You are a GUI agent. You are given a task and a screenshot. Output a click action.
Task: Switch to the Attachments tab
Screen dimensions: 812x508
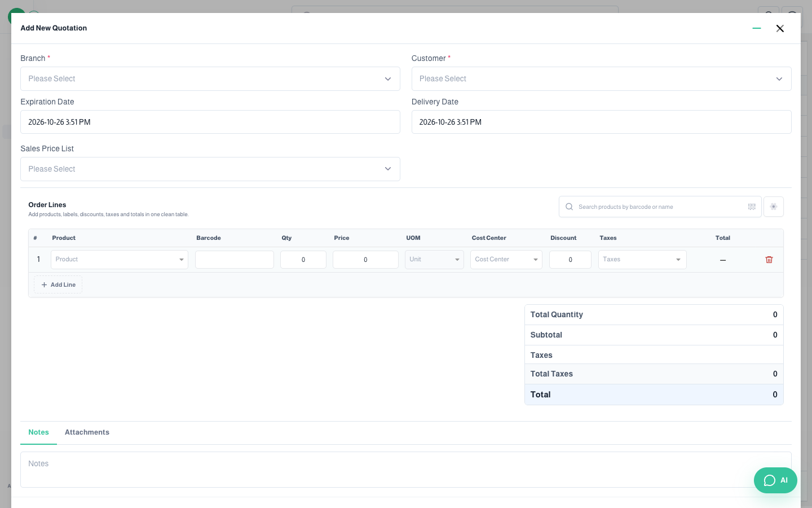(87, 432)
